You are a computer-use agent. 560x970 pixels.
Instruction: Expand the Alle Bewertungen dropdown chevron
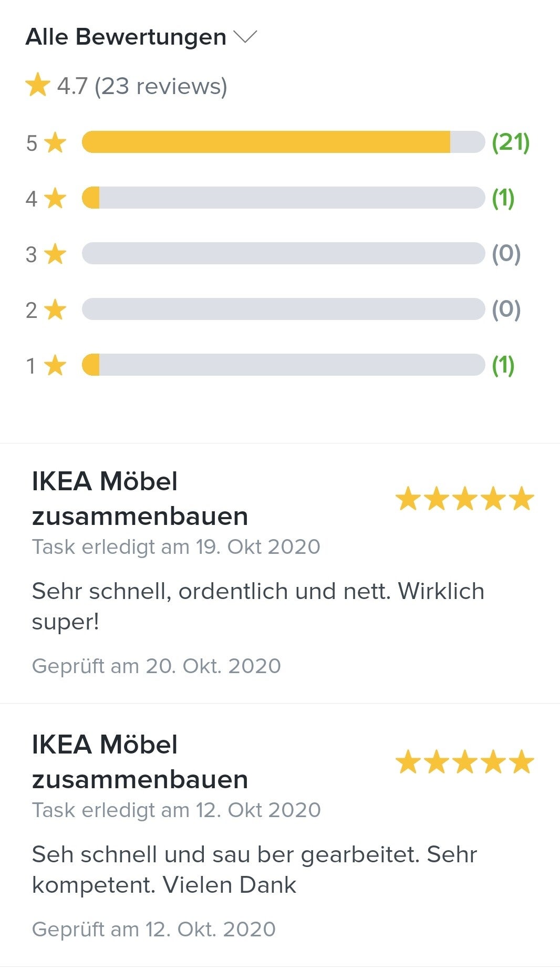[245, 37]
